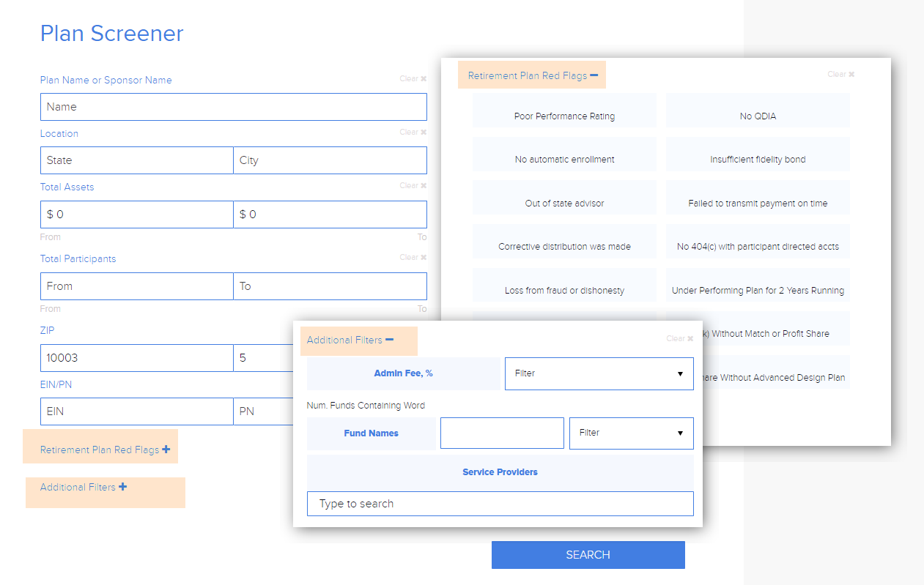Select the Insufficient fidelity bond flag

tap(758, 159)
